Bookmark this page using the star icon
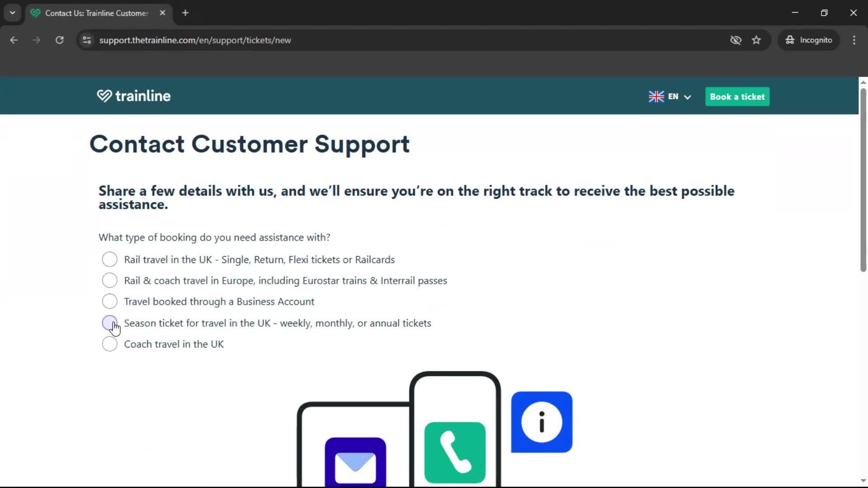Screen dimensions: 868x488 [x=756, y=40]
